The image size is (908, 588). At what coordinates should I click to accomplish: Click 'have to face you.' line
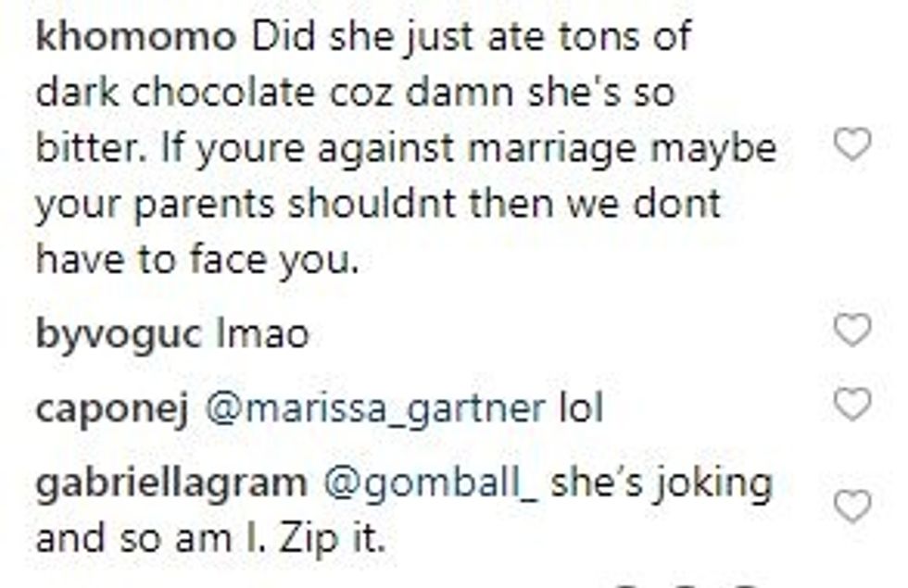(x=196, y=261)
